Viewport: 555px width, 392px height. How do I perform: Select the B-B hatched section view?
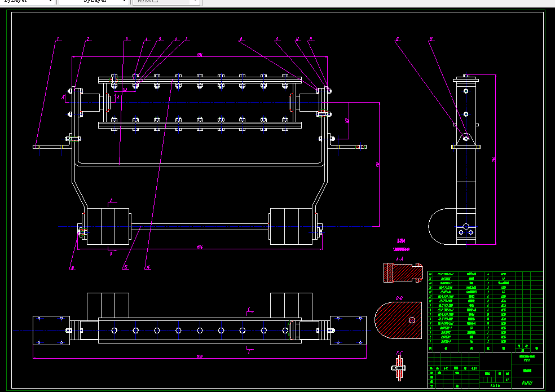[x=398, y=320]
